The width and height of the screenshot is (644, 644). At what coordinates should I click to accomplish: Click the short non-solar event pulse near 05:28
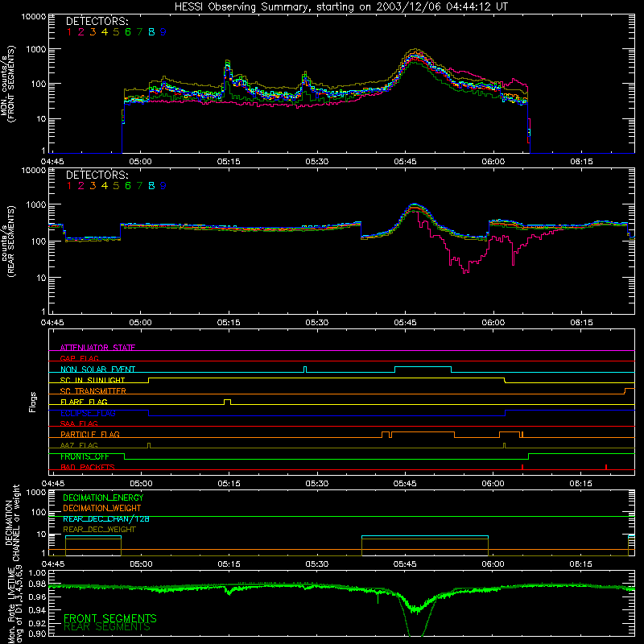(305, 369)
